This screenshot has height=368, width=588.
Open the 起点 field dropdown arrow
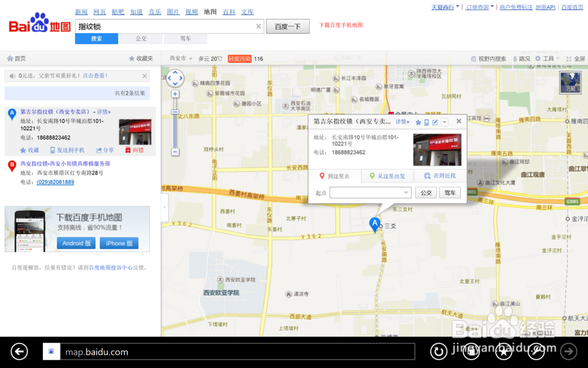pyautogui.click(x=406, y=193)
